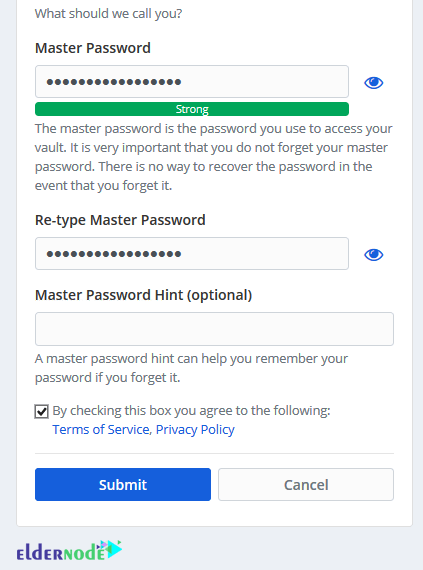Click the "Master Password" field label
Screen dimensions: 423x570
pyautogui.click(x=93, y=48)
